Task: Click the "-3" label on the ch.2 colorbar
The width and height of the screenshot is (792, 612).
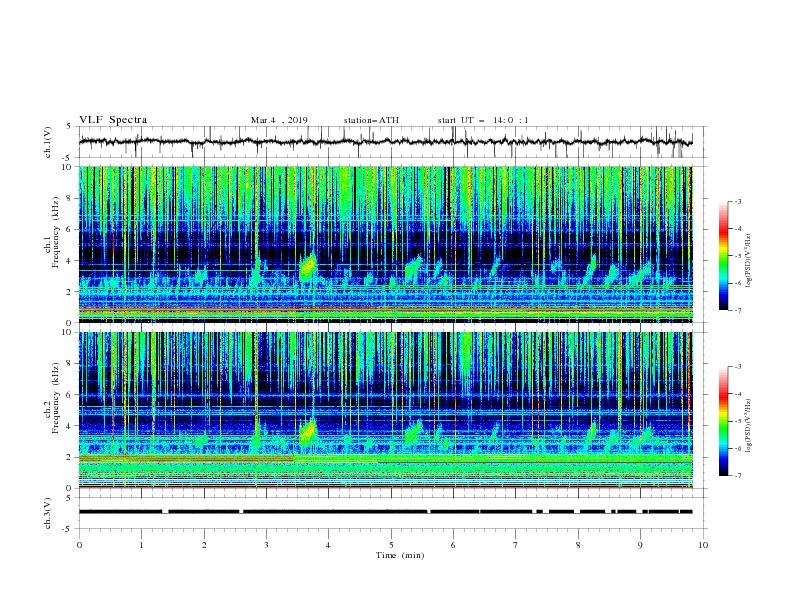Action: 737,367
